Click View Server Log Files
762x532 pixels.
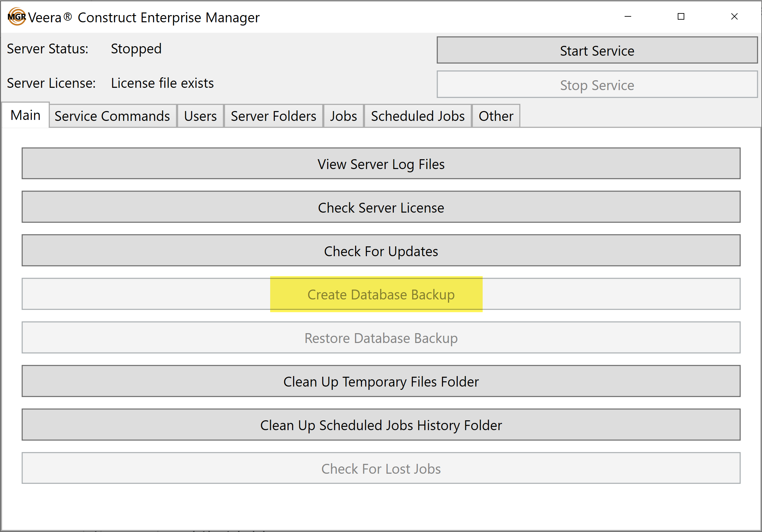(381, 163)
